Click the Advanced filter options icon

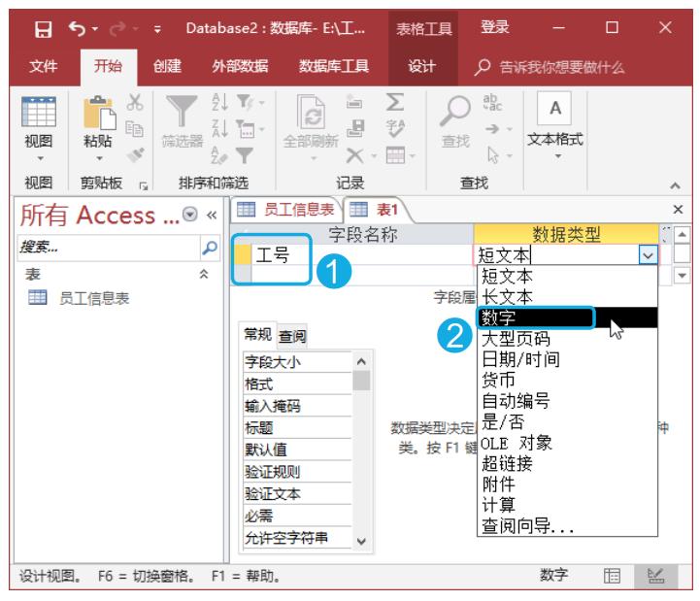(x=246, y=129)
